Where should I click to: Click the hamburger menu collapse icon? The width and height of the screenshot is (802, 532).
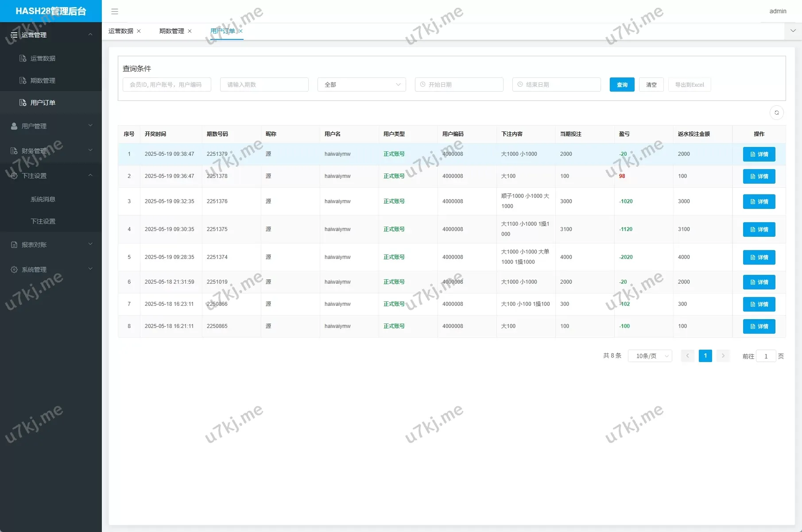[x=115, y=12]
